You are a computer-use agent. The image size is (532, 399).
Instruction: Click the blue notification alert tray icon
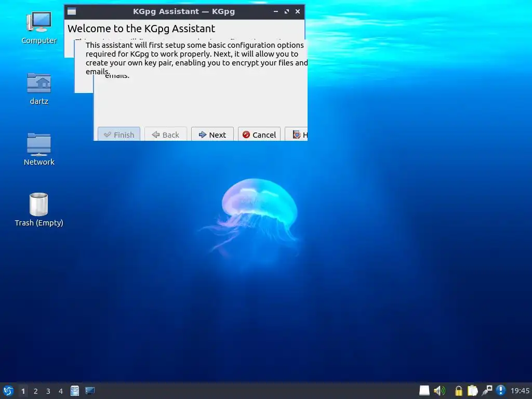coord(500,391)
